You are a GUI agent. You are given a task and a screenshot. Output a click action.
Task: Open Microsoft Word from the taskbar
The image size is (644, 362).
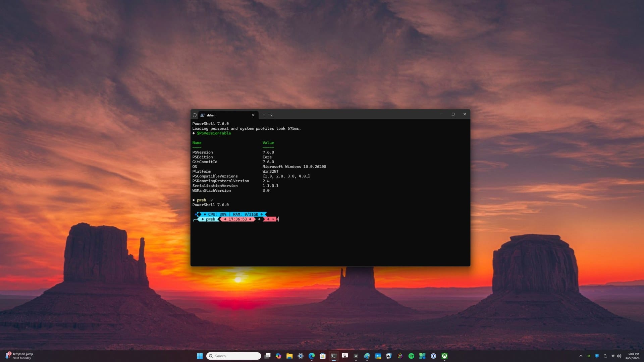coord(356,356)
